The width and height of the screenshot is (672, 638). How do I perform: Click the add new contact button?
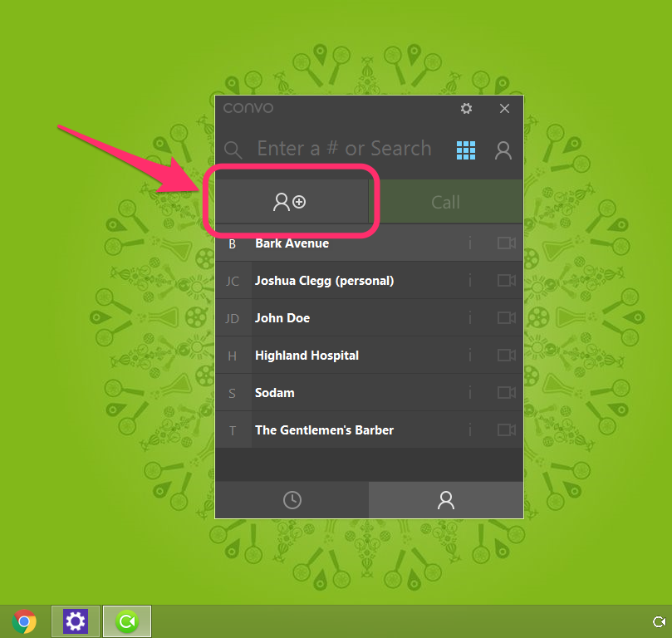(x=291, y=202)
